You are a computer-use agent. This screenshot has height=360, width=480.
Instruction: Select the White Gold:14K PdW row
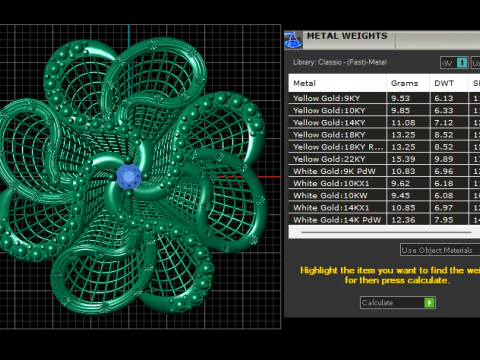384,220
